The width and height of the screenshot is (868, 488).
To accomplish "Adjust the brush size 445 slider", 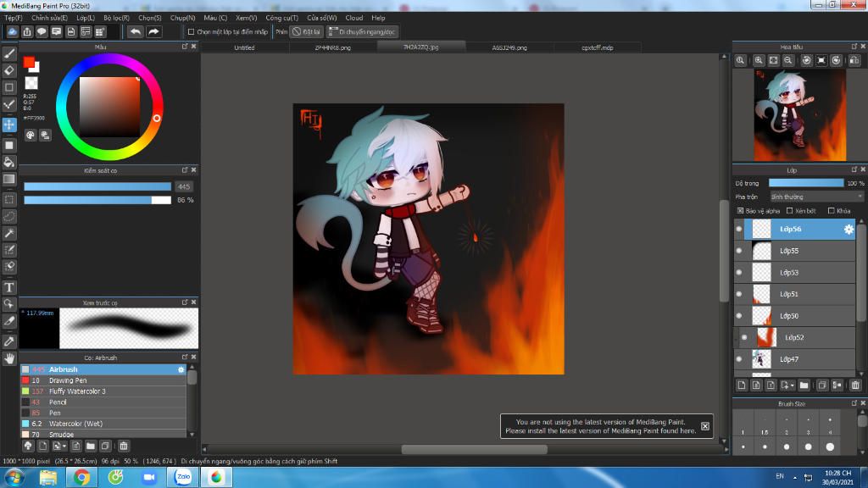I will (x=97, y=186).
